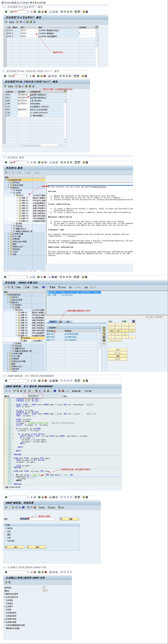
Task: Open the command field dropdown in the 生成 ABAP 代码 window
Action: coord(28,572)
